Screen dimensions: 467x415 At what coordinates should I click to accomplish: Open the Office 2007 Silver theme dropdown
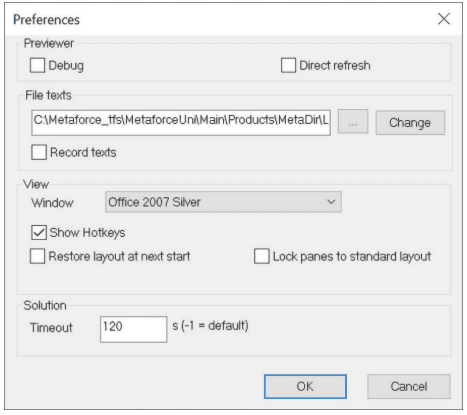[223, 202]
